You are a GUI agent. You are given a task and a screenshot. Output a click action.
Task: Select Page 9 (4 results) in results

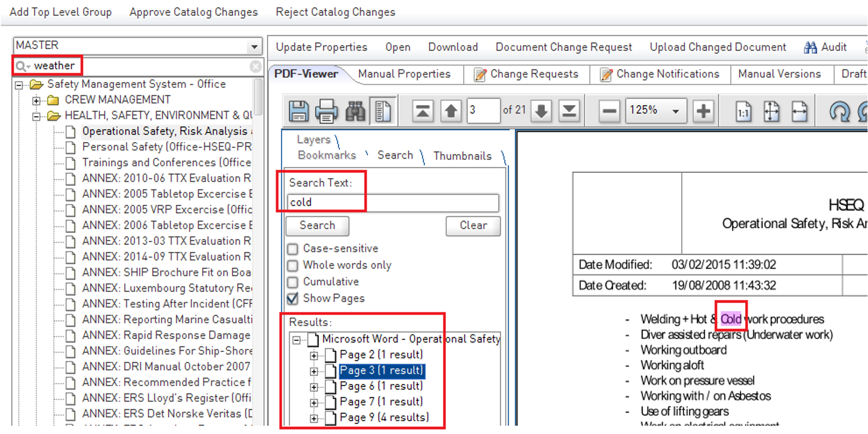tap(384, 418)
